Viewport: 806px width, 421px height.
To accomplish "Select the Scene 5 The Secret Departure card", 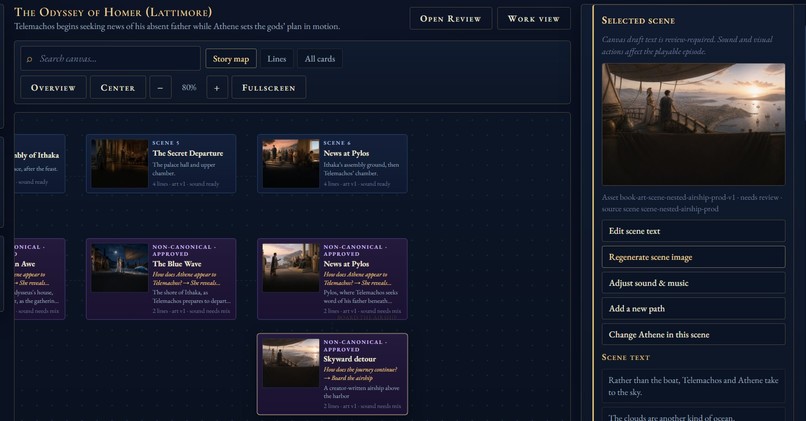I will (x=161, y=163).
